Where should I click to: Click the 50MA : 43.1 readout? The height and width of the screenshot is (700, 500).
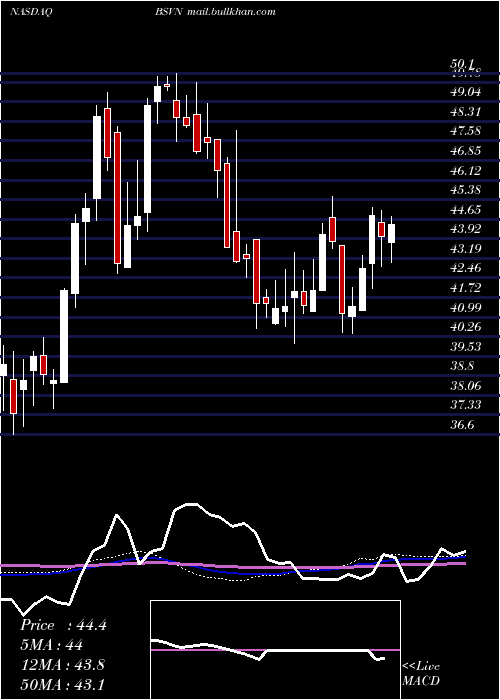[x=62, y=684]
